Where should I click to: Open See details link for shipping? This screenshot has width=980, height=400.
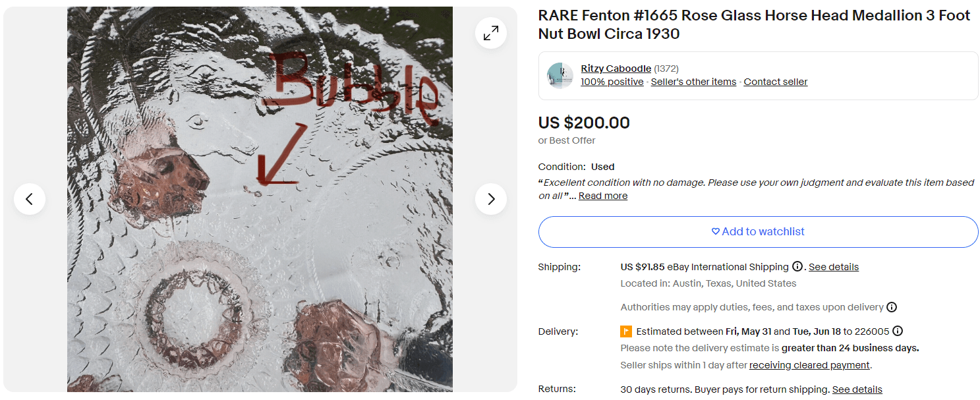834,267
